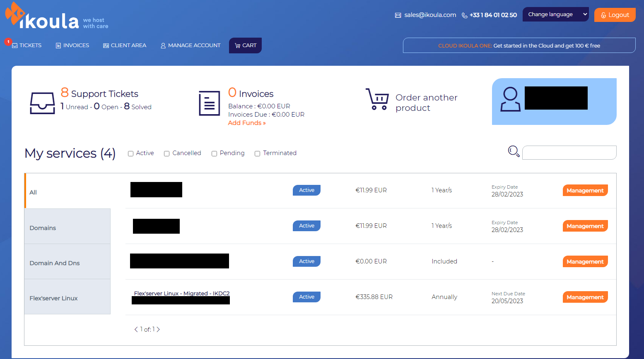Click 8 Solved tickets count
The height and width of the screenshot is (359, 644).
138,106
